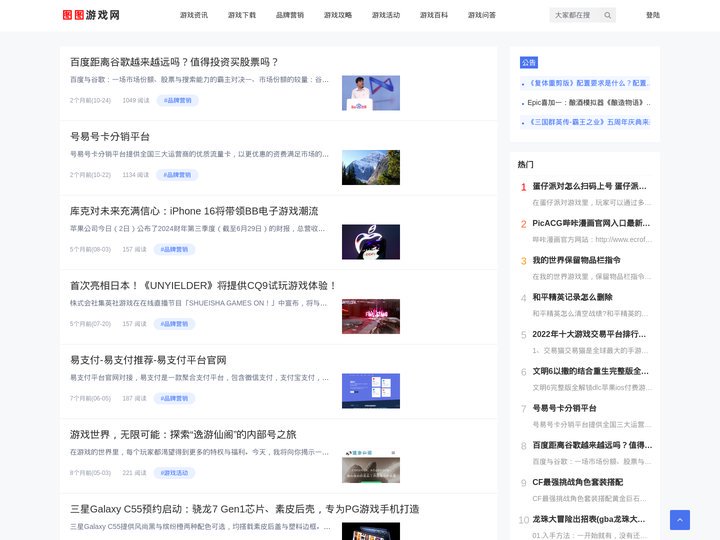Click 1049 阅读 count on Baidu article
This screenshot has height=540, width=720.
coord(136,100)
